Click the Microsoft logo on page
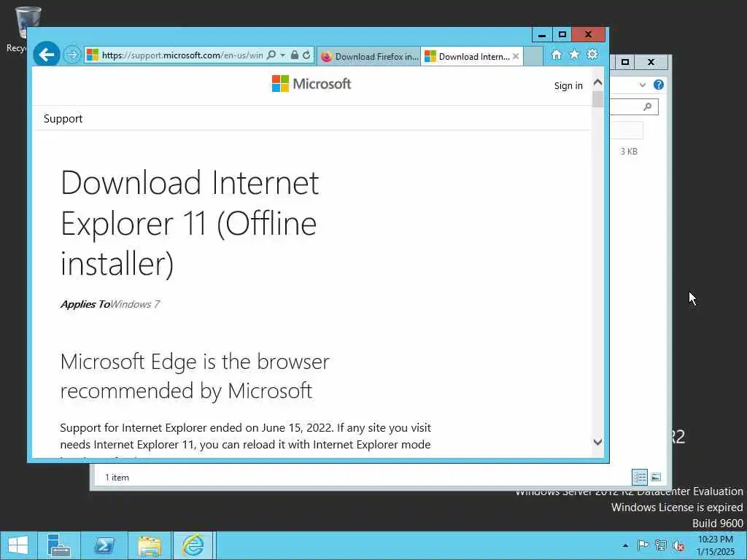Viewport: 747px width, 560px height. pyautogui.click(x=311, y=84)
